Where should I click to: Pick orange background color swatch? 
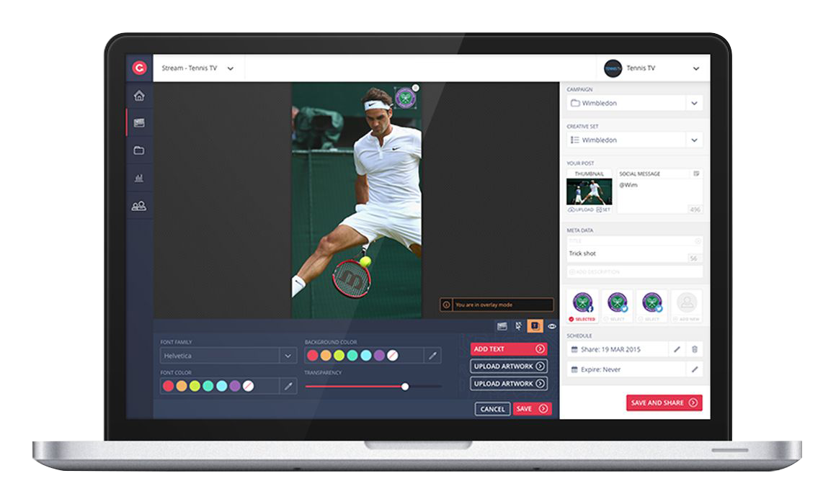(326, 356)
